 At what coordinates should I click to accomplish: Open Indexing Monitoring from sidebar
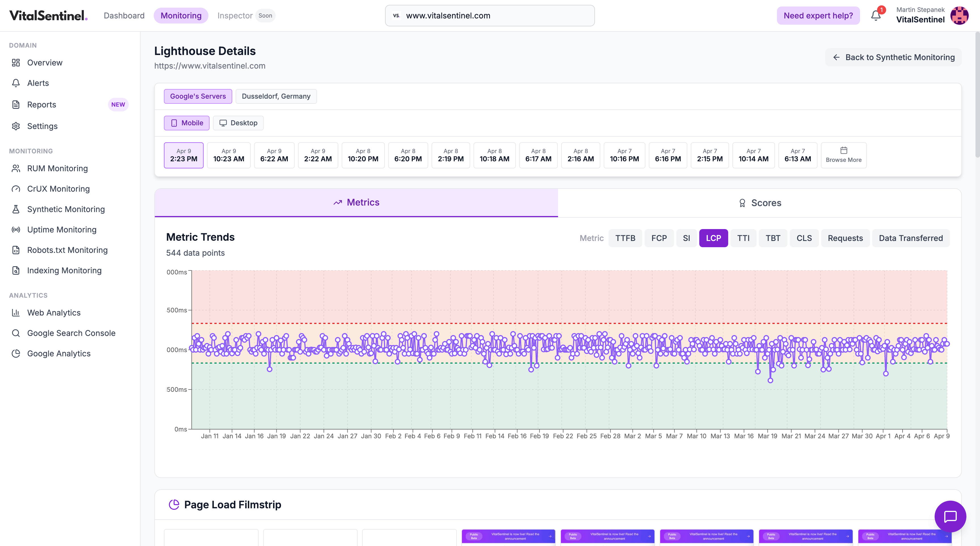64,270
